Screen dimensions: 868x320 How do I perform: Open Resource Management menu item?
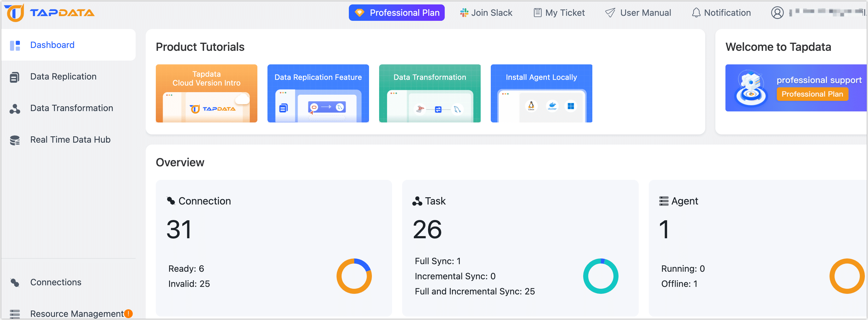pos(68,314)
